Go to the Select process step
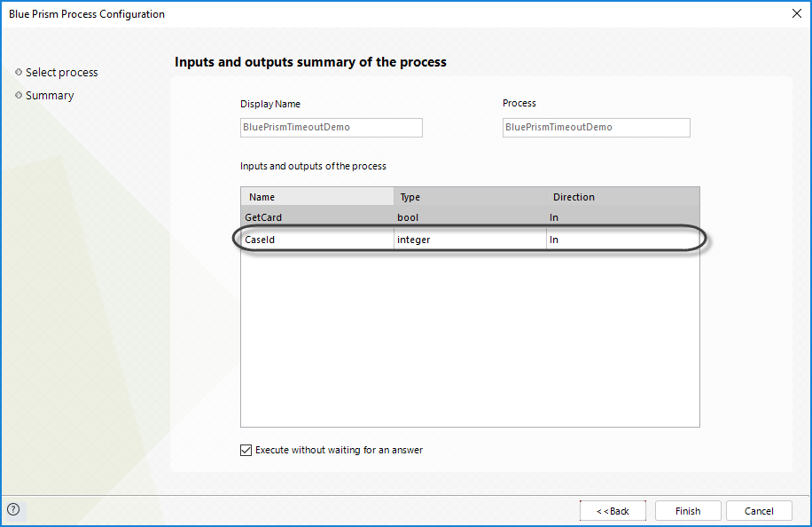 (62, 73)
